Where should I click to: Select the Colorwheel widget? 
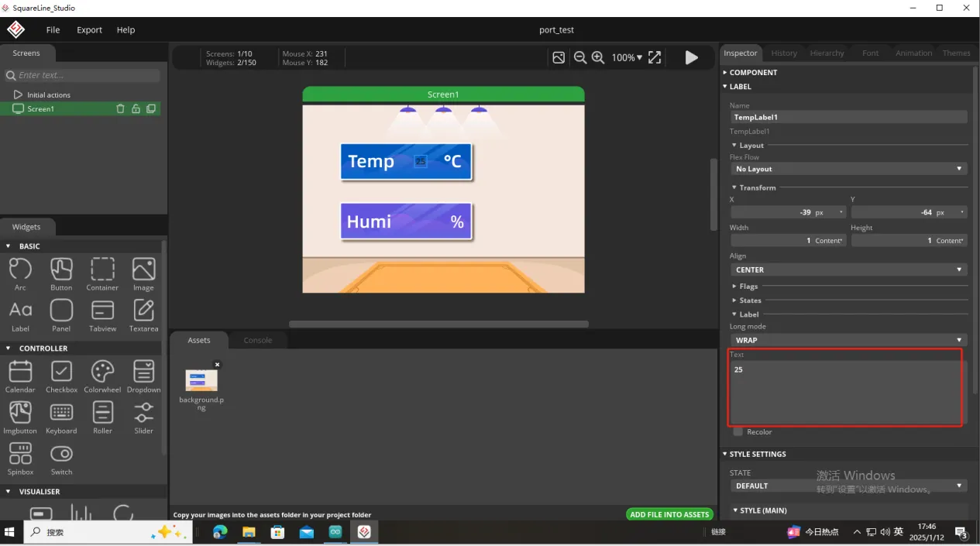pos(102,376)
